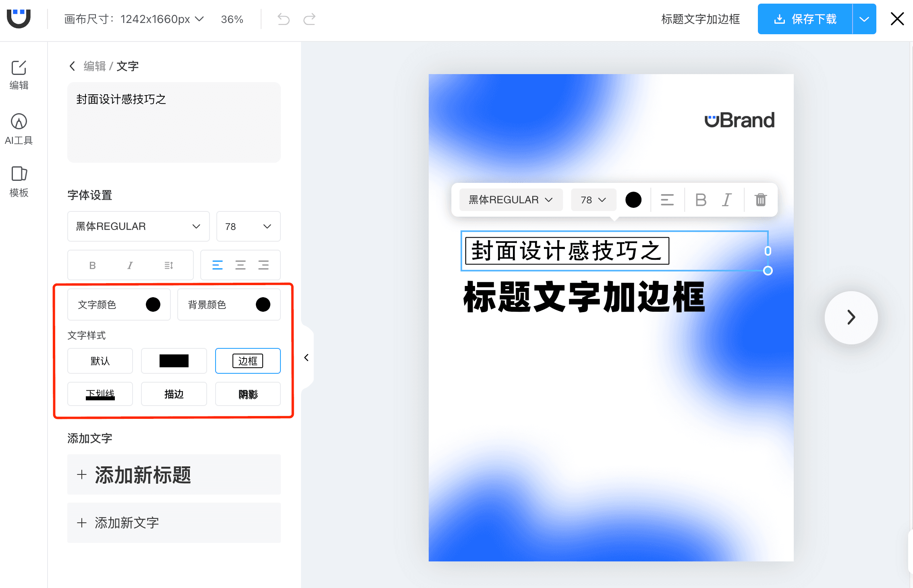Select right text alignment in left panel
The image size is (913, 588).
[x=264, y=265]
